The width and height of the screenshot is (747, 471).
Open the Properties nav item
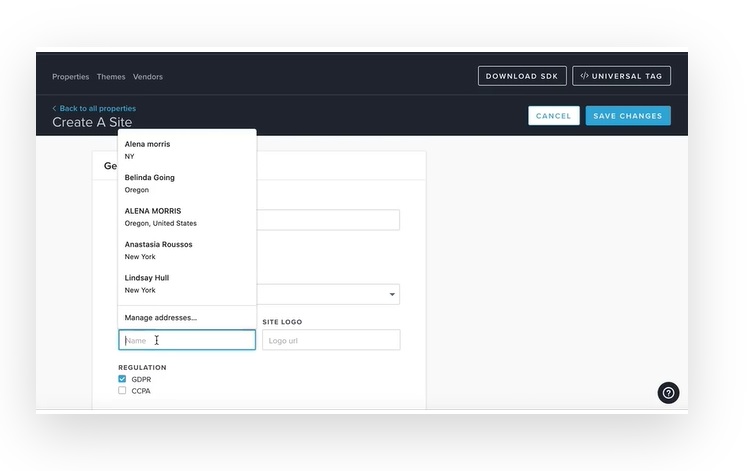[71, 77]
